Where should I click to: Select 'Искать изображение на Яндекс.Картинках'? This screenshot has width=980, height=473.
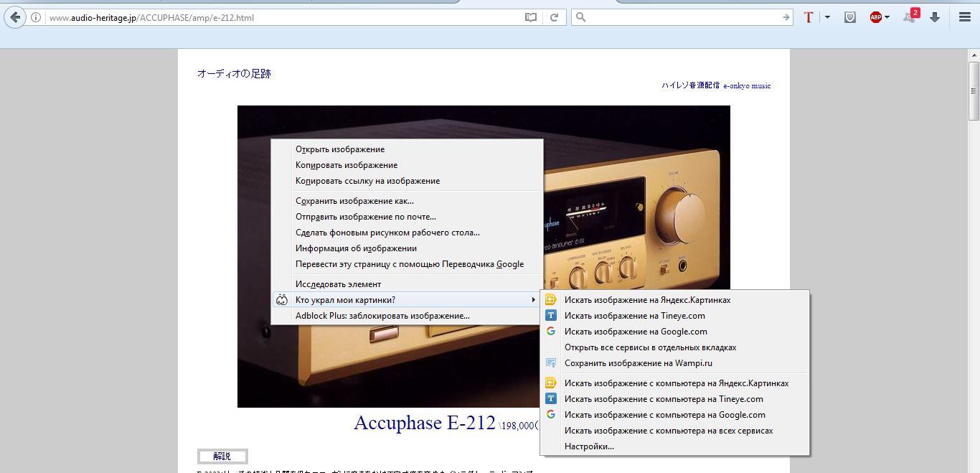[x=675, y=300]
